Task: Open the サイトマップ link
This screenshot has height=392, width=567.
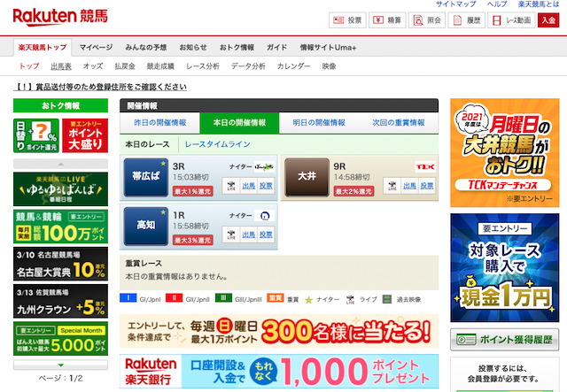Action: click(x=455, y=4)
